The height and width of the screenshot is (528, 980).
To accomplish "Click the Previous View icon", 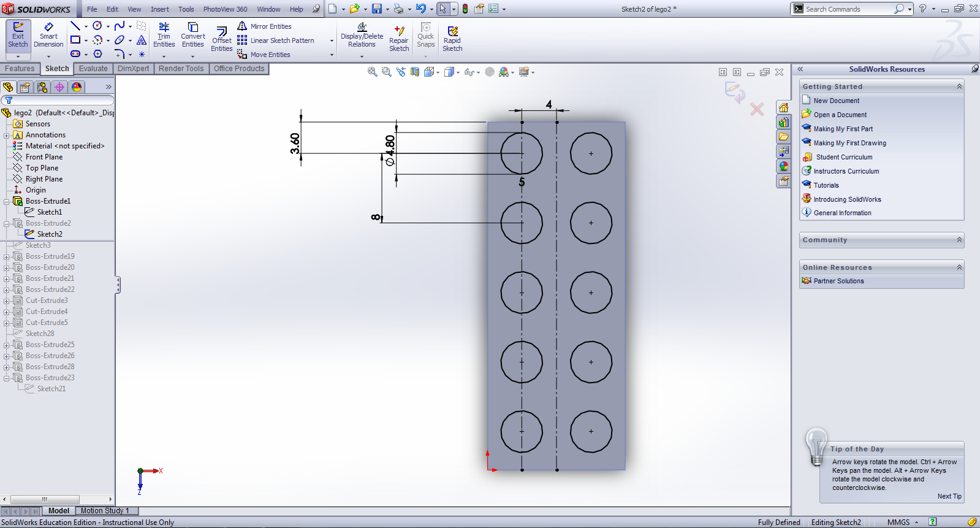I will pos(401,72).
